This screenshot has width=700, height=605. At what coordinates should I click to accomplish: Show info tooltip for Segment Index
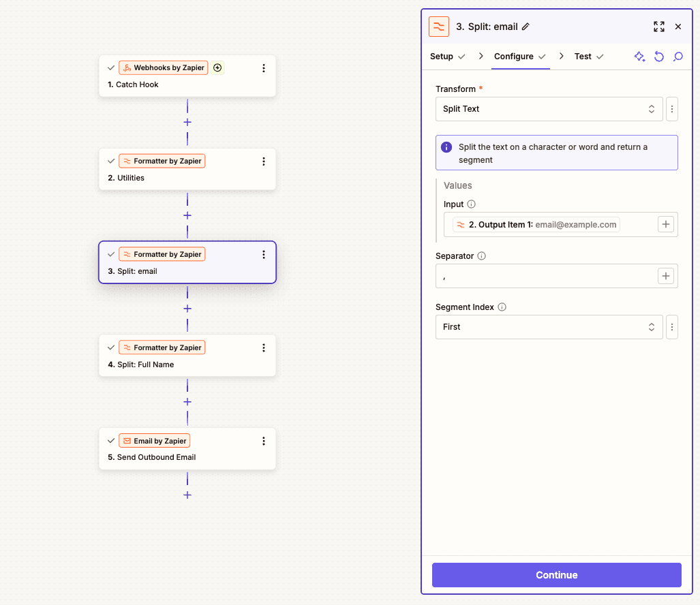coord(502,307)
